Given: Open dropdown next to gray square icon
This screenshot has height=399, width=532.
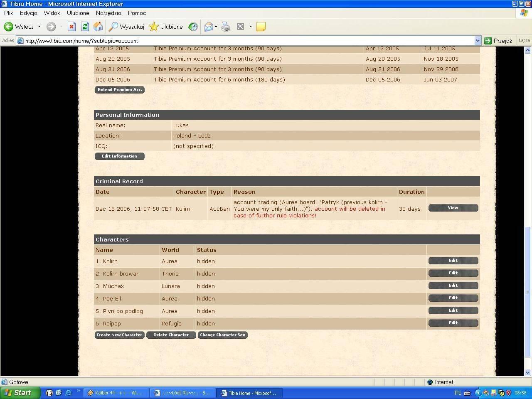Looking at the screenshot, I should coord(251,27).
